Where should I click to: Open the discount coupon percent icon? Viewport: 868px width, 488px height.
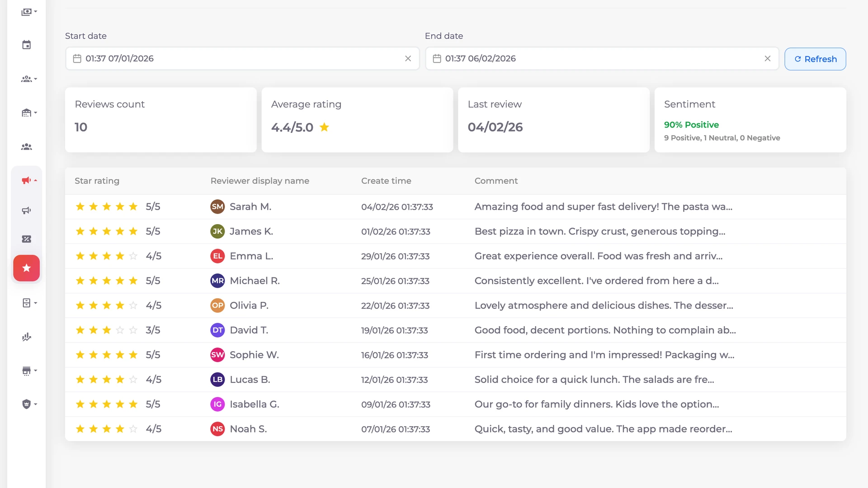coord(27,239)
